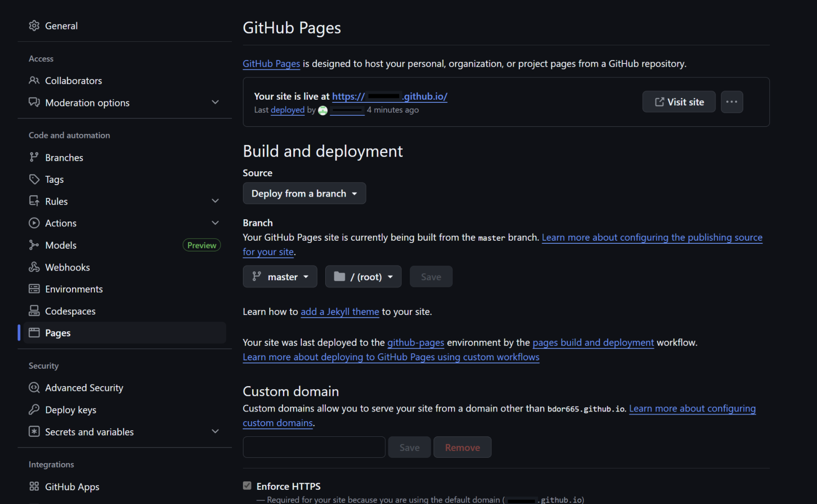
Task: Click the Visit site button
Action: [679, 102]
